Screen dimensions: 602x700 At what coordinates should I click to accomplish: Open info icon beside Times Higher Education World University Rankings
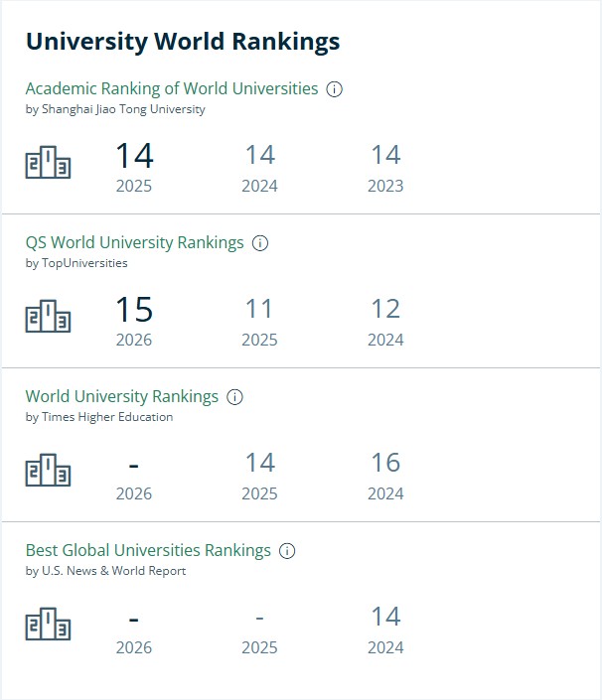pyautogui.click(x=234, y=397)
